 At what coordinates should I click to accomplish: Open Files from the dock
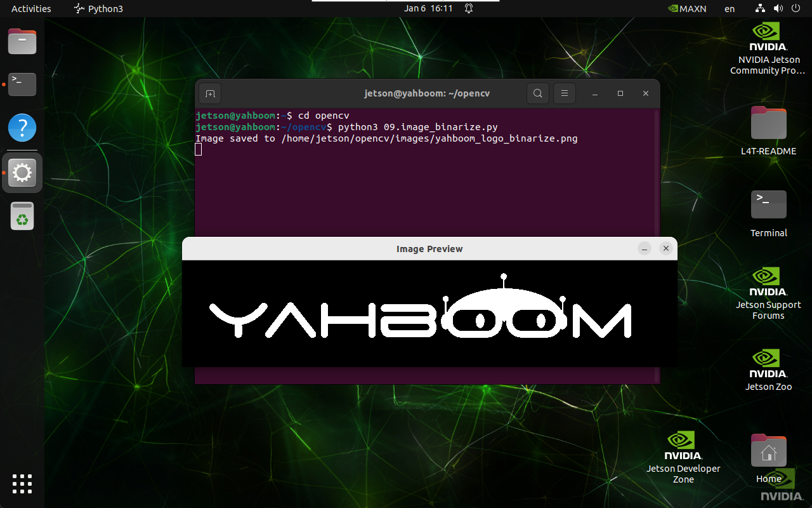pyautogui.click(x=22, y=42)
